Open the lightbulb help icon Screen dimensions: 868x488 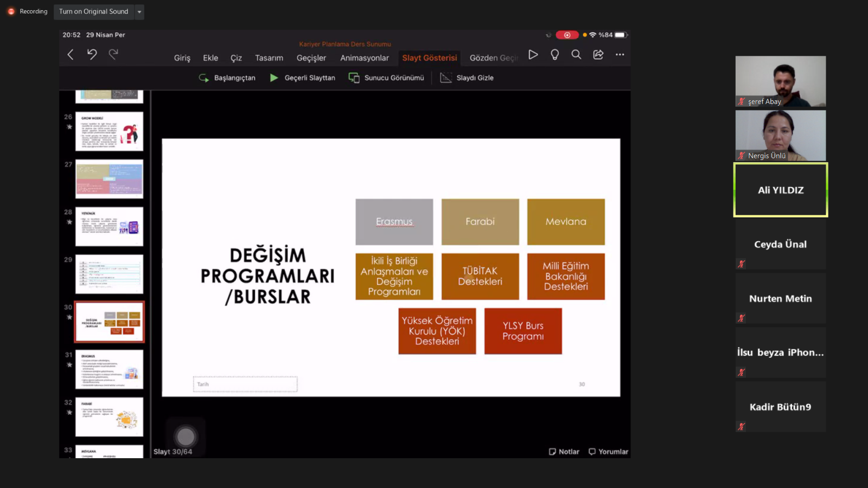[x=554, y=54]
